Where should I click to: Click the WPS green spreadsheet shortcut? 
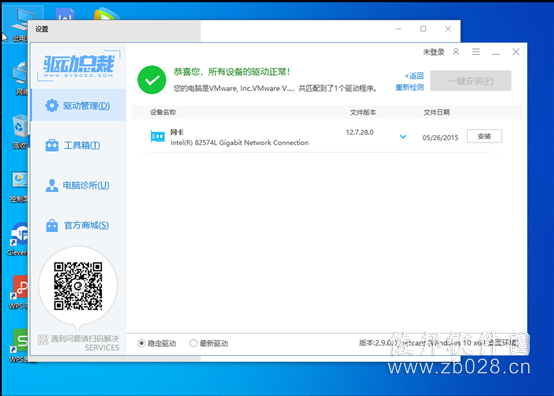19,345
